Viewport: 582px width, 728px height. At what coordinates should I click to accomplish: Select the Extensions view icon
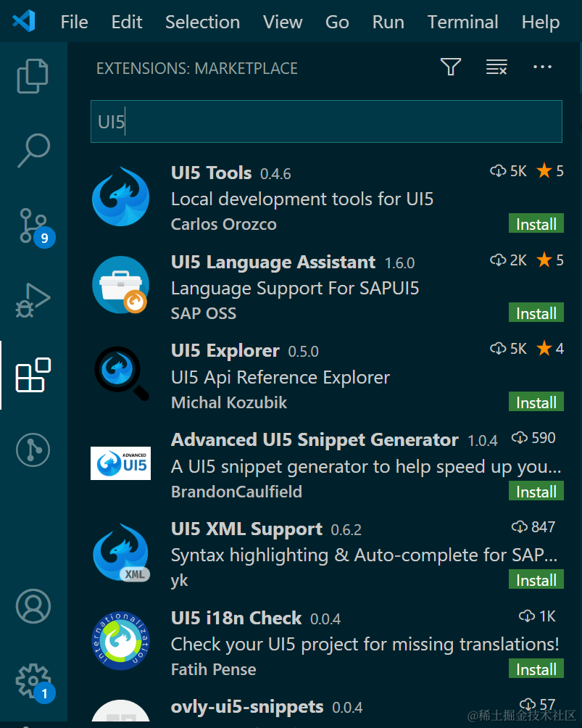tap(33, 375)
